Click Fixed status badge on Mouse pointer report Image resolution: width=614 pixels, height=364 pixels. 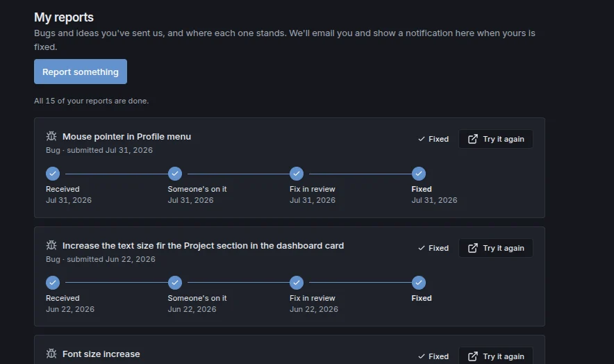tap(433, 139)
